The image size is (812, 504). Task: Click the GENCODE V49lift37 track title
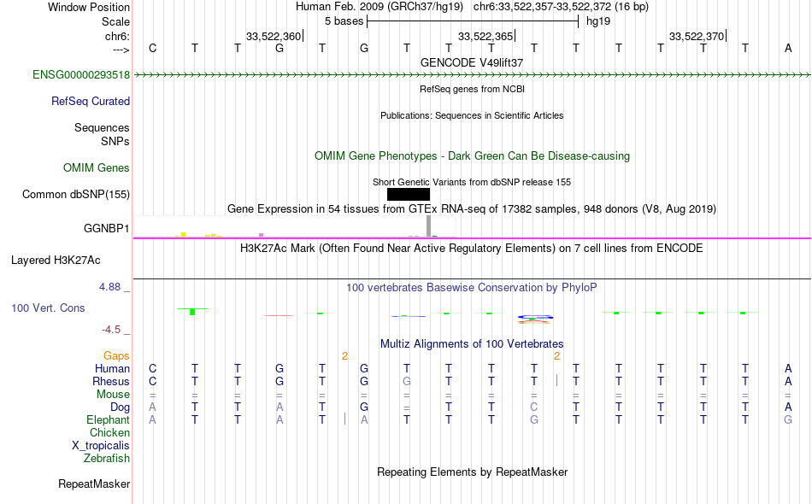pos(472,62)
